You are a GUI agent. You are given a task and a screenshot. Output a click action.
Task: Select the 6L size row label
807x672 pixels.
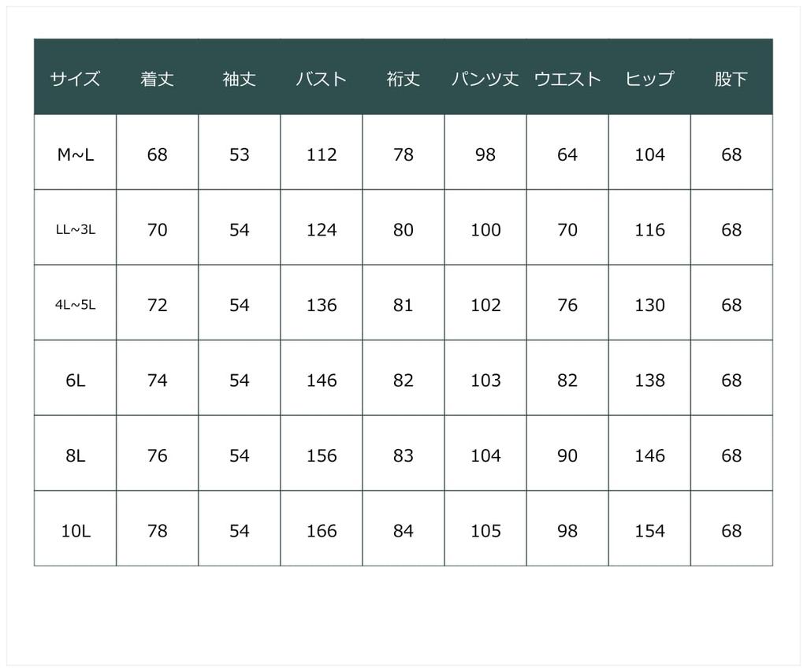[x=75, y=381]
